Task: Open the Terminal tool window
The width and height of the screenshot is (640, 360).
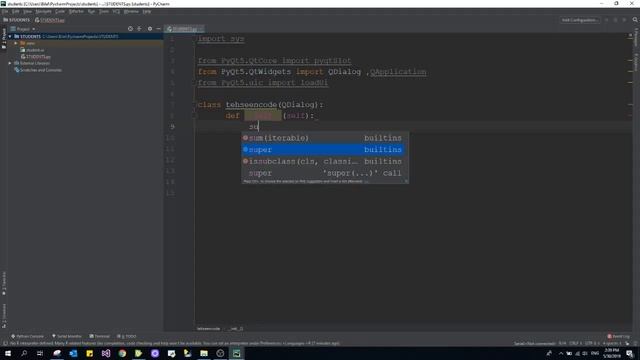Action: coord(100,336)
